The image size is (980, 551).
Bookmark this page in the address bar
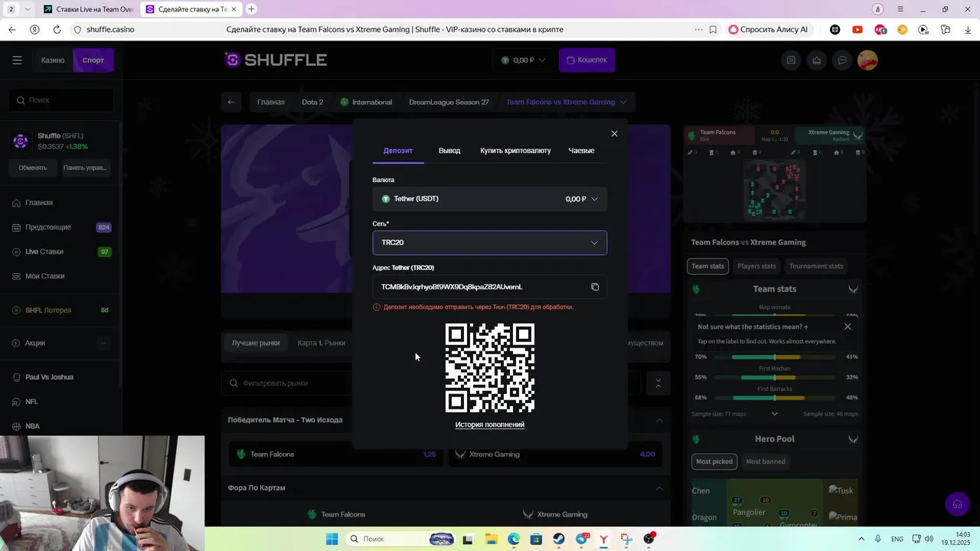(x=713, y=30)
